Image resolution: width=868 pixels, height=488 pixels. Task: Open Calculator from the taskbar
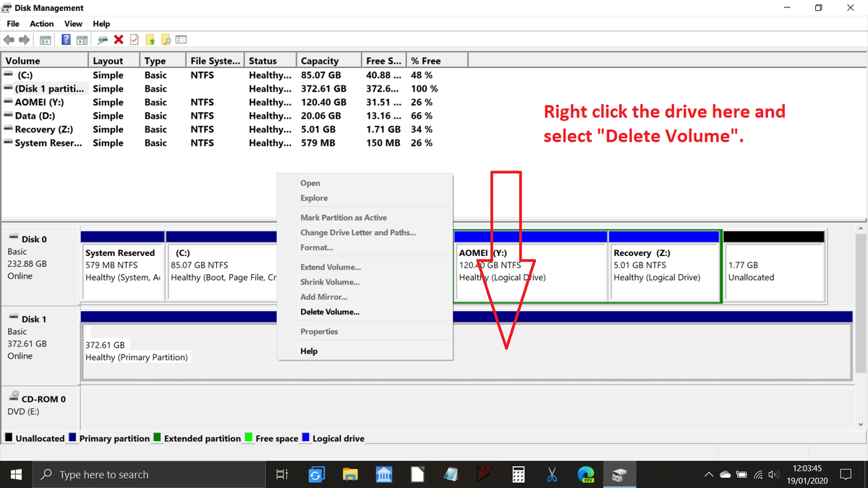pyautogui.click(x=518, y=475)
